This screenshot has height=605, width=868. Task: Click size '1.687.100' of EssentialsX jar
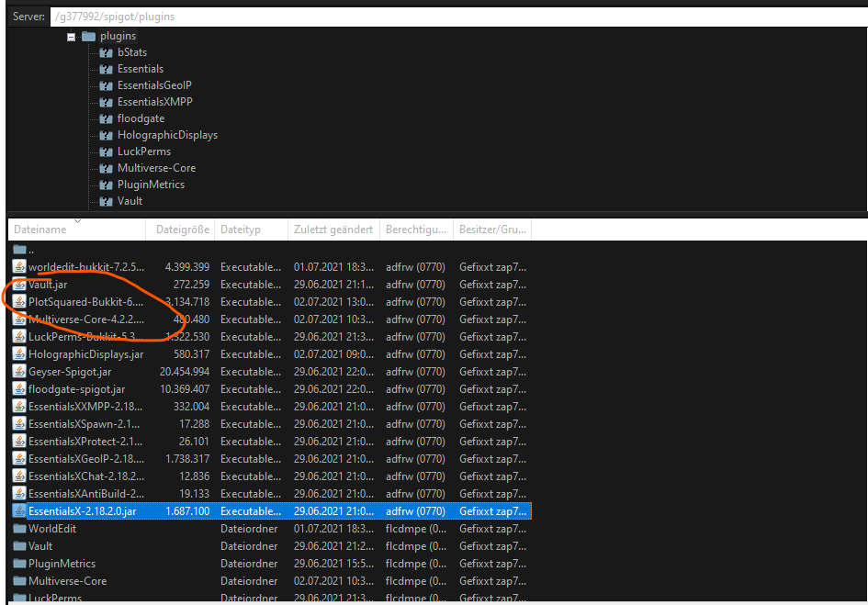click(x=187, y=511)
